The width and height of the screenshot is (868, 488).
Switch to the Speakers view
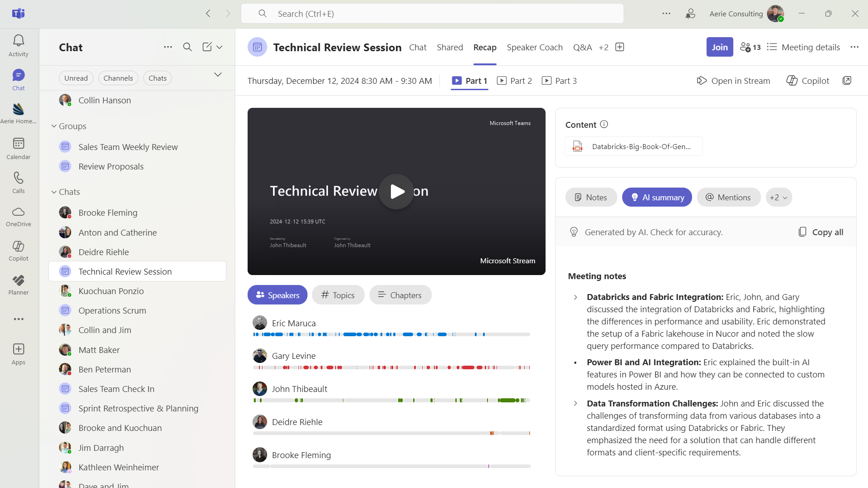tap(278, 295)
